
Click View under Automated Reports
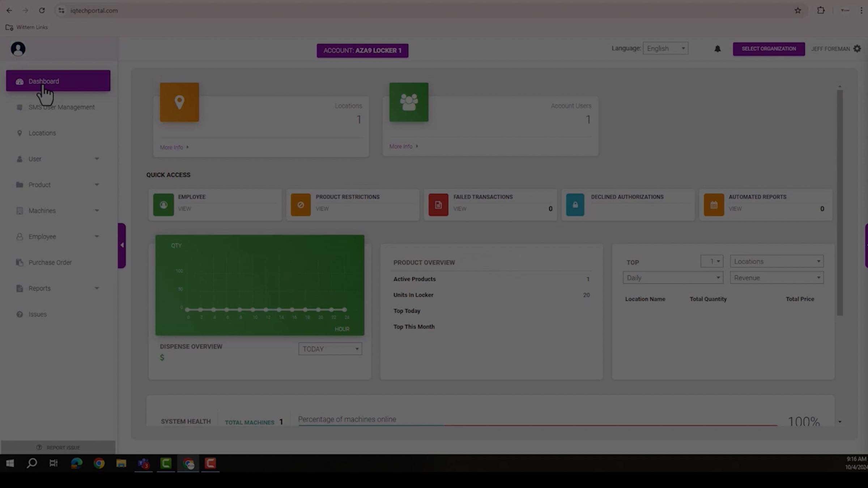pos(735,209)
